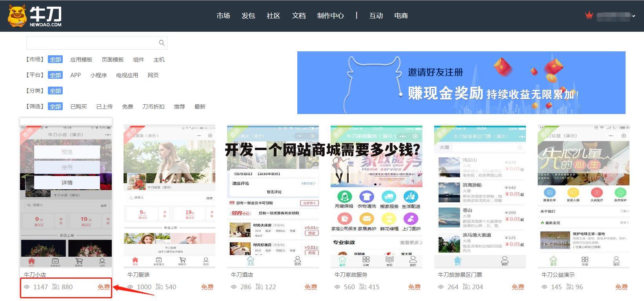Click 免费 price label under 牛刀酒店
Image resolution: width=644 pixels, height=301 pixels.
click(x=311, y=287)
